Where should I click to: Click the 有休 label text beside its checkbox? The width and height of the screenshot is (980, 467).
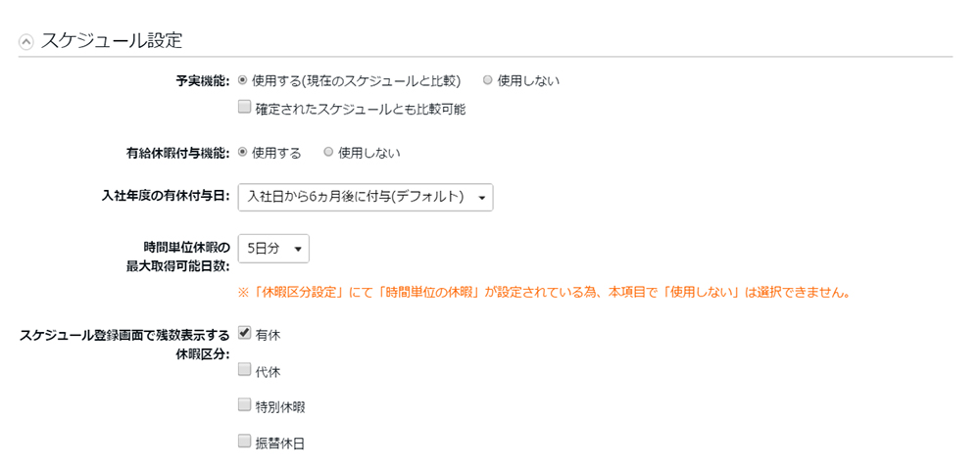click(x=269, y=336)
